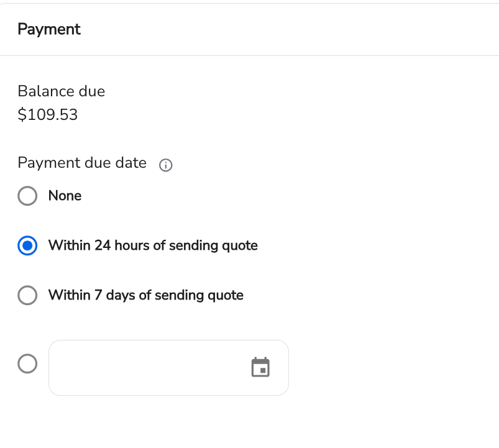Select the Within 24 hours radio button
The height and width of the screenshot is (448, 499).
(27, 245)
